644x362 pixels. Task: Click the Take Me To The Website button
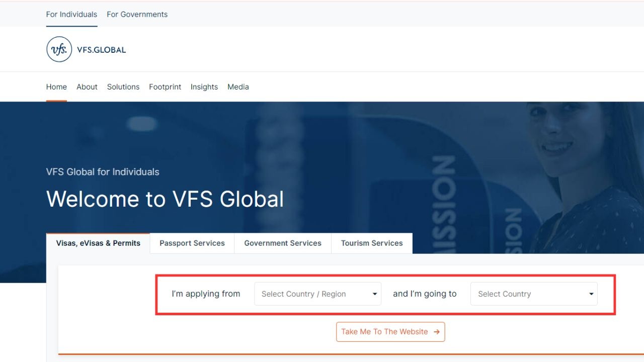pyautogui.click(x=390, y=332)
